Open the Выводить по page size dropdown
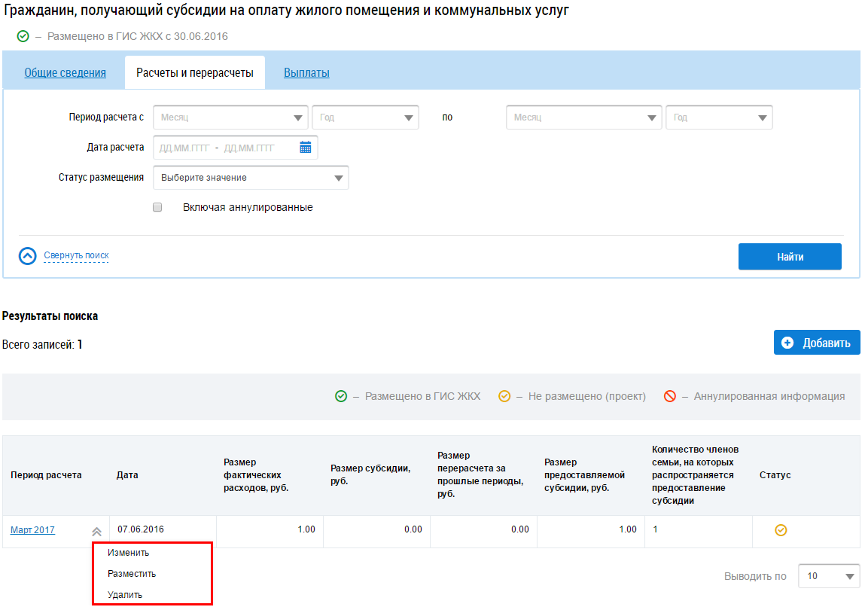Screen dimensions: 868x610 click(828, 576)
